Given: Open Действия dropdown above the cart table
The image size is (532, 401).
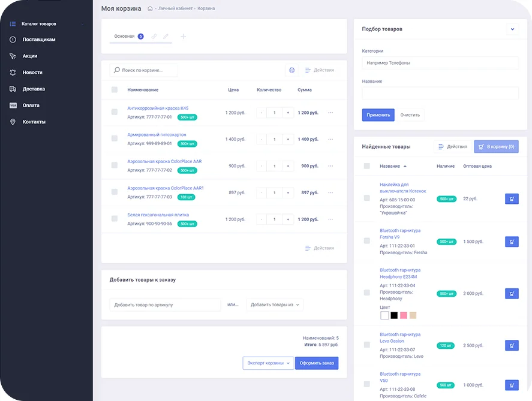Looking at the screenshot, I should point(319,70).
